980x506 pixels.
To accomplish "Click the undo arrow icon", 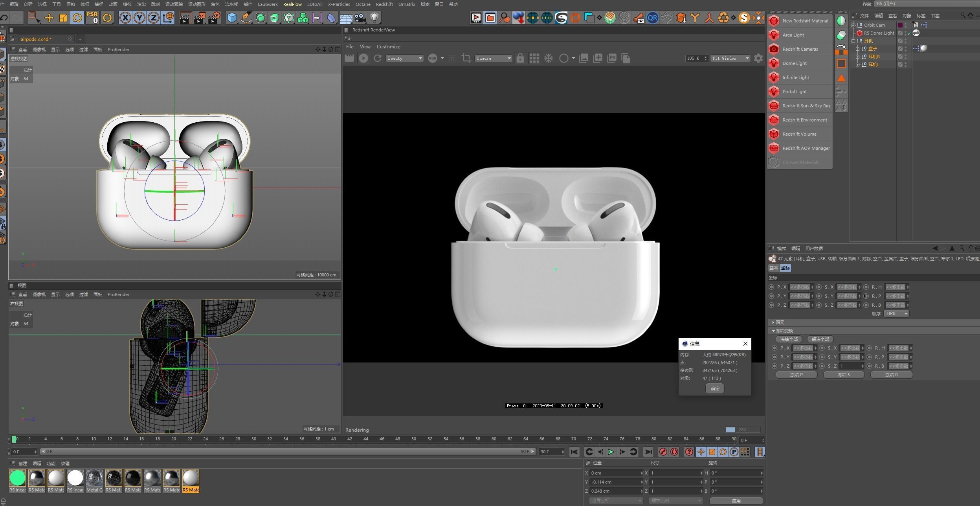I will click(x=4, y=18).
